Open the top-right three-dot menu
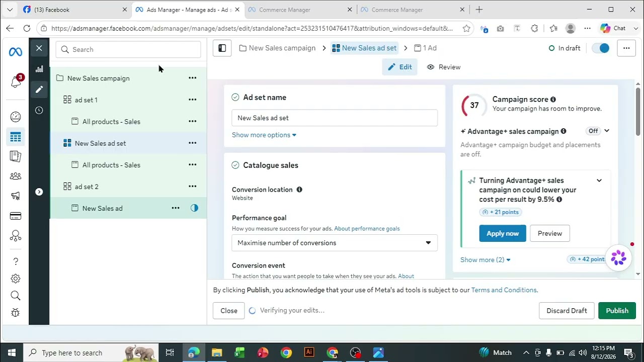644x362 pixels. (626, 48)
